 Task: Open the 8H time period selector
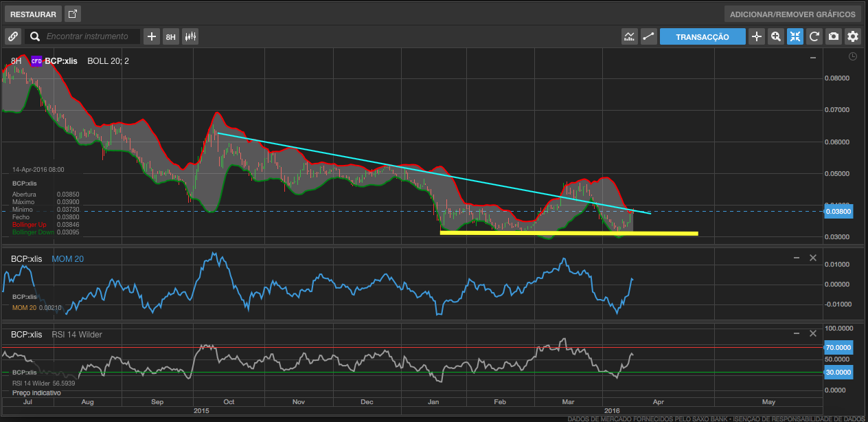[171, 36]
